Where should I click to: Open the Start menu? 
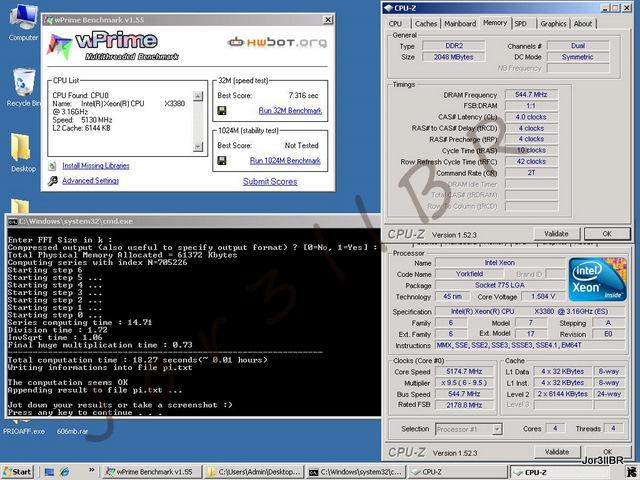pyautogui.click(x=17, y=472)
